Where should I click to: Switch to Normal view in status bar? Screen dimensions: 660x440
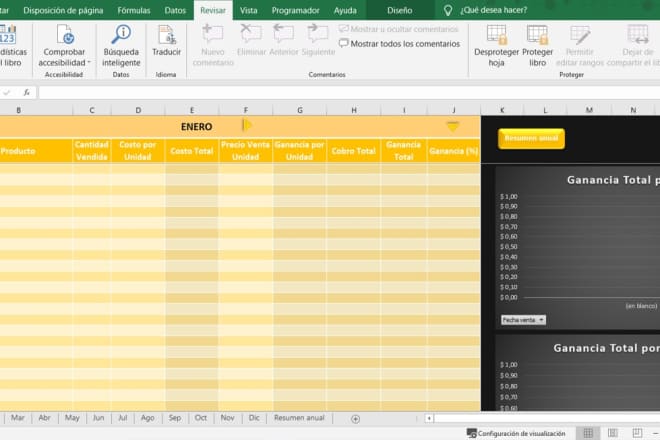pyautogui.click(x=588, y=433)
